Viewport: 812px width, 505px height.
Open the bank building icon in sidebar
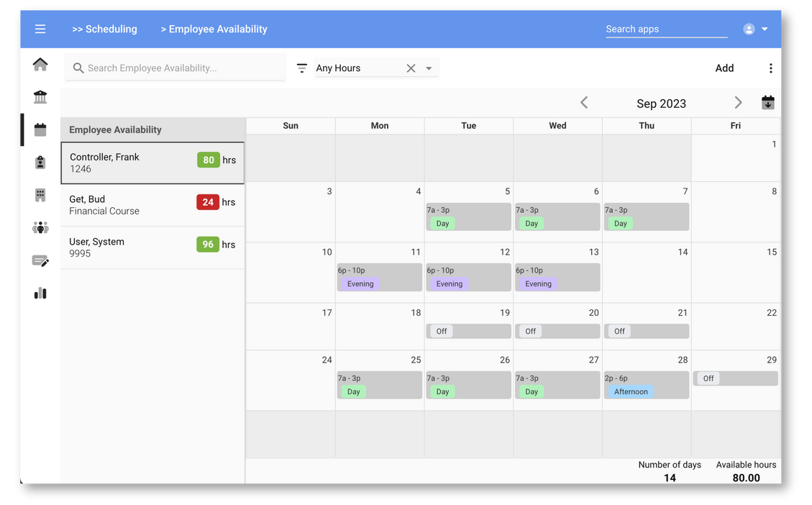40,97
